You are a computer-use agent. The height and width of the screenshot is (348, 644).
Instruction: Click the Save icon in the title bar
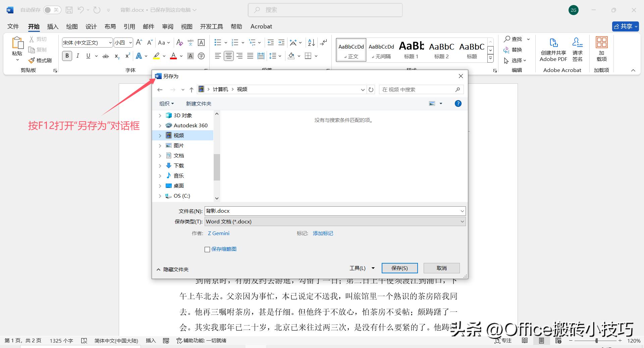(x=69, y=10)
